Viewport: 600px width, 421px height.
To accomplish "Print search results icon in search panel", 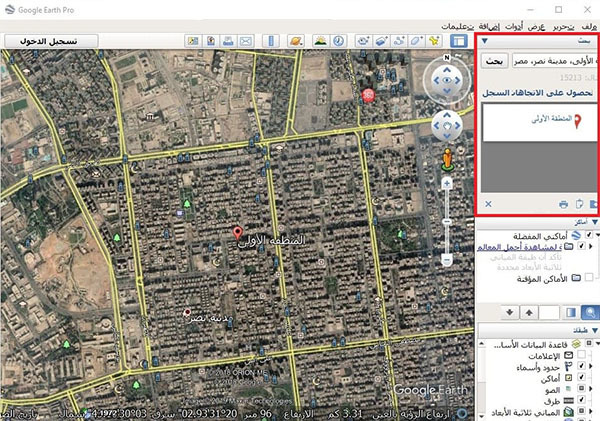I will 563,204.
